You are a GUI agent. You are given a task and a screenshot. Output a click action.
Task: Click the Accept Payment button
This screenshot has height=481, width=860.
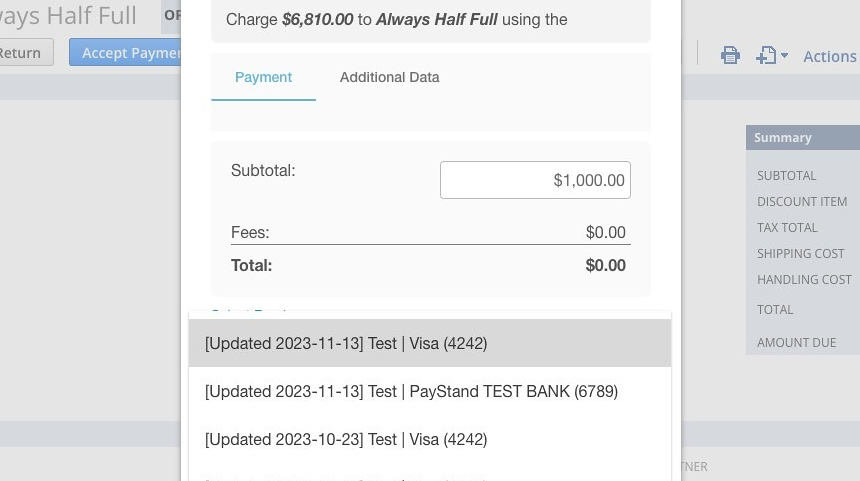[x=125, y=53]
